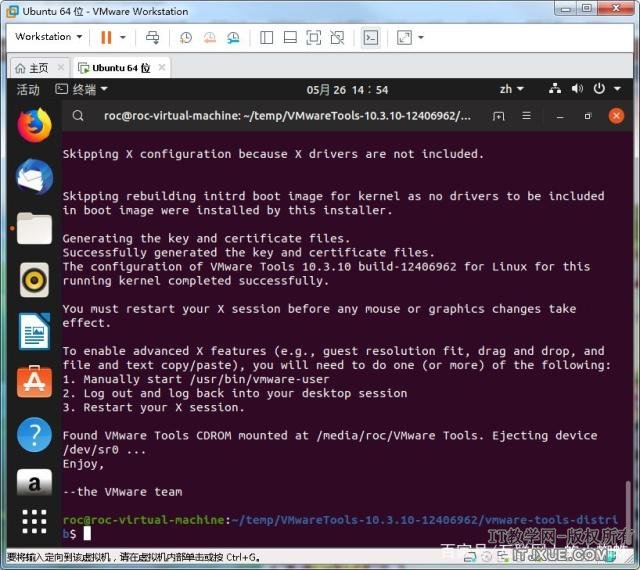Open the 终端 terminal app menu
The width and height of the screenshot is (640, 570).
82,89
